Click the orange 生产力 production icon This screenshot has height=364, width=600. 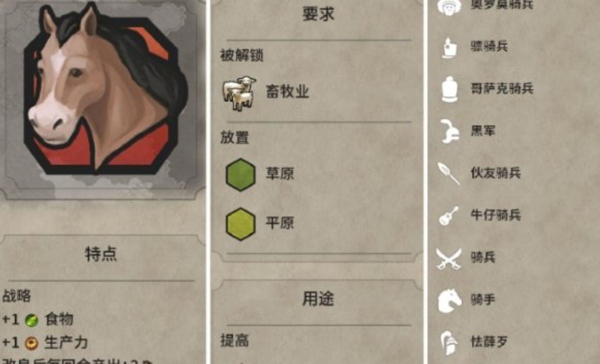click(x=32, y=343)
